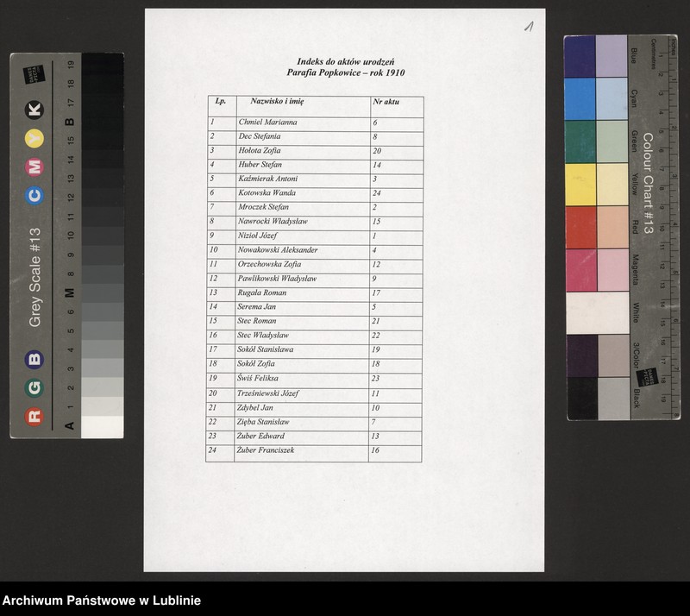Image resolution: width=690 pixels, height=616 pixels.
Task: Click the 'Colour Chart #13' label
Action: click(x=648, y=183)
